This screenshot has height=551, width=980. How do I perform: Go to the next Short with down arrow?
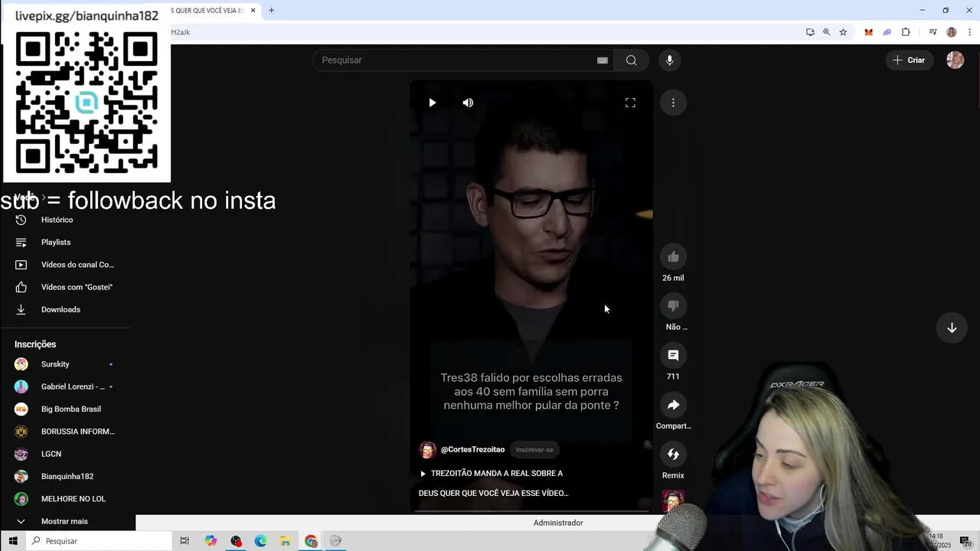[x=952, y=328]
